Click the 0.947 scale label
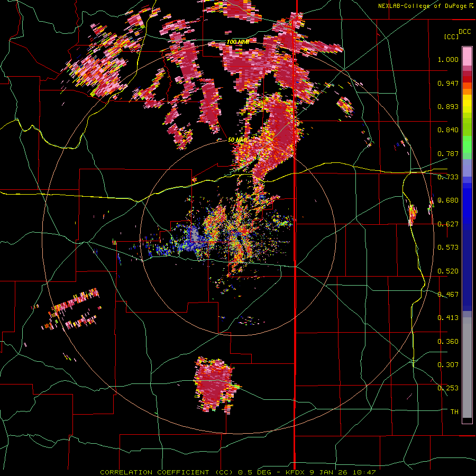Viewport: 476px width, 476px height. [448, 83]
